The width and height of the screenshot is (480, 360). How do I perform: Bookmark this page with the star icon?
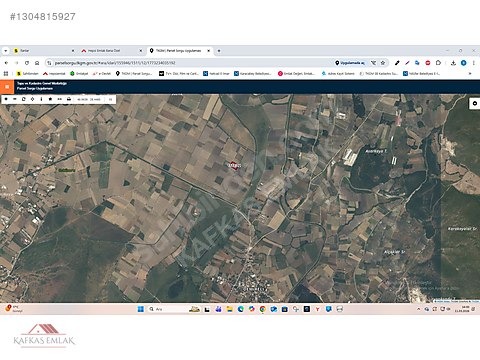pyautogui.click(x=383, y=63)
